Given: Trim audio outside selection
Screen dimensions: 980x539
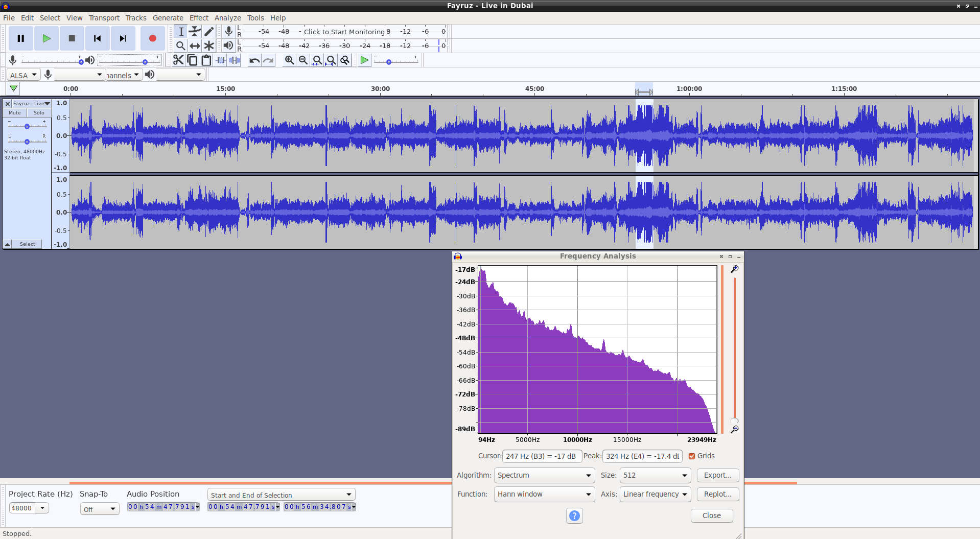Looking at the screenshot, I should 220,60.
